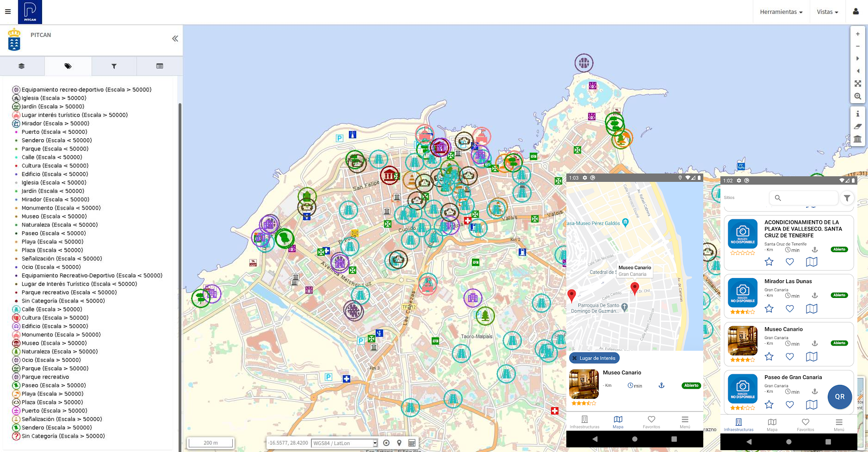The height and width of the screenshot is (452, 868).
Task: Click the zoom in plus button
Action: [x=857, y=34]
